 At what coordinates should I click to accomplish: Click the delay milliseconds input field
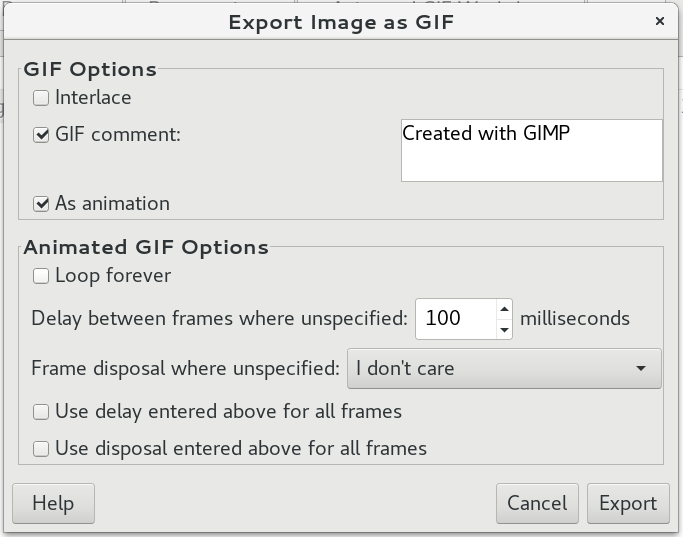[x=453, y=319]
